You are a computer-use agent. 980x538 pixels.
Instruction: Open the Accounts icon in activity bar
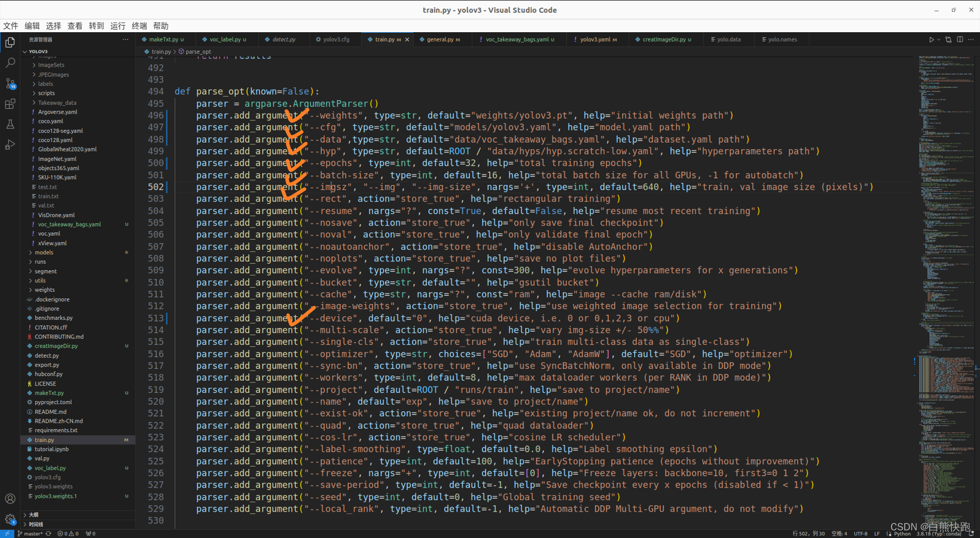click(10, 499)
